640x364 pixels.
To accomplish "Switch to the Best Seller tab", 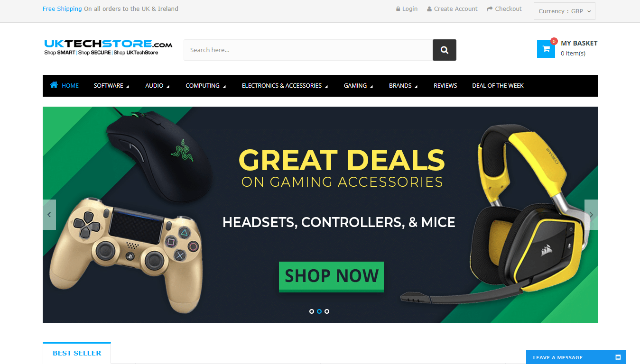I will point(77,353).
